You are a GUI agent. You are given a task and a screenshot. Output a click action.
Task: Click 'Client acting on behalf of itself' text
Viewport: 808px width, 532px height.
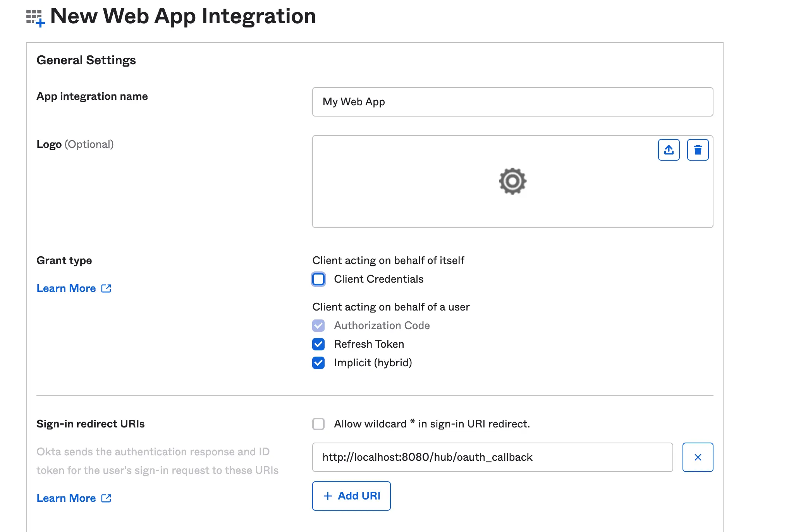click(388, 261)
